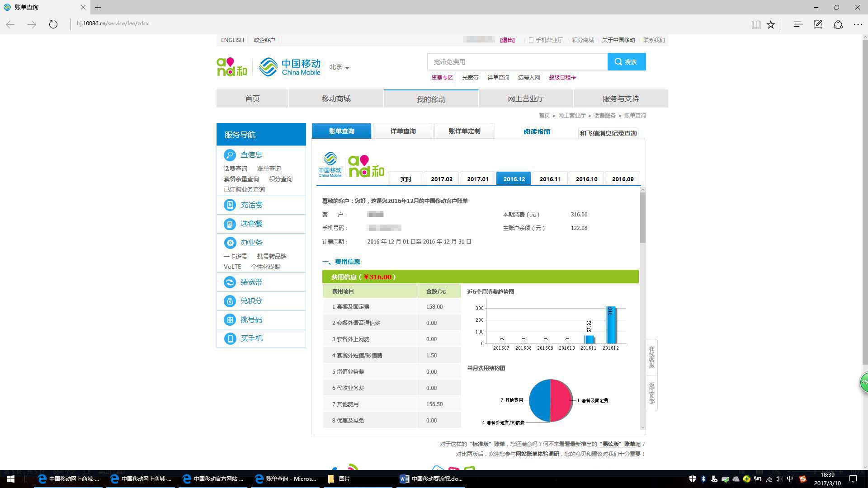Click the 办业务 gear icon
This screenshot has width=868, height=488.
(230, 243)
